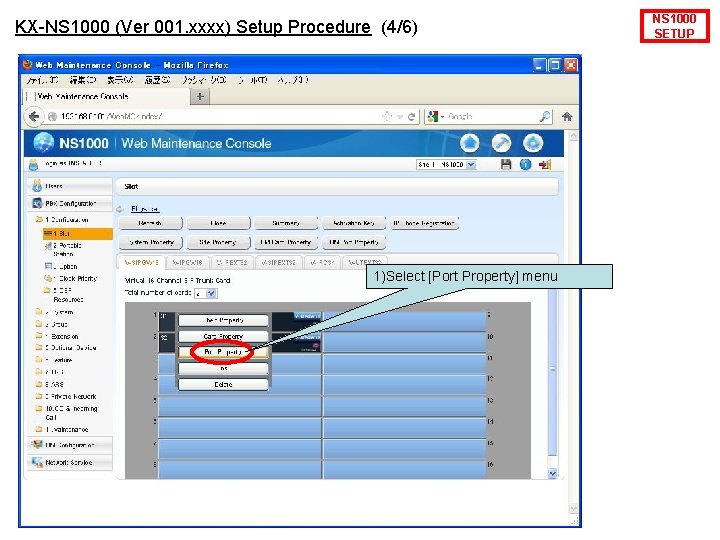Expand the 4.Extension folder

tap(39, 336)
